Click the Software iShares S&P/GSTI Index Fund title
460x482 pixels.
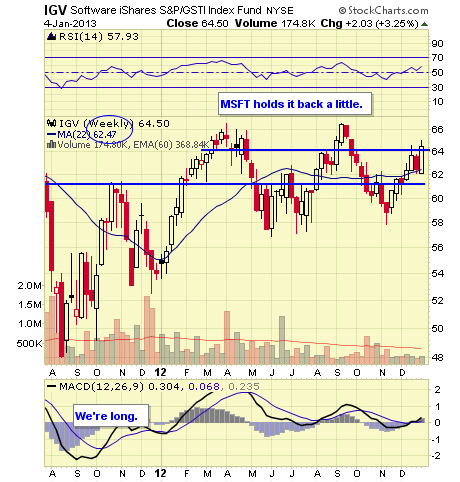click(166, 10)
